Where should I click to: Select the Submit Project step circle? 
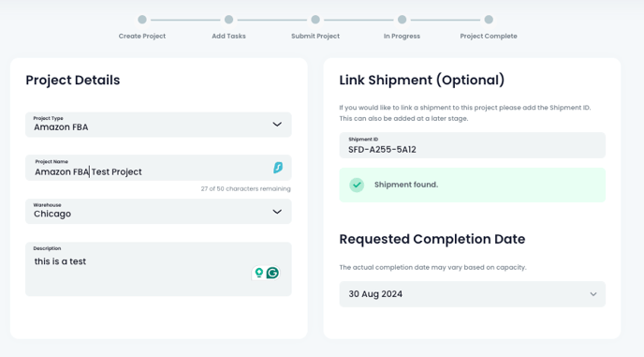point(315,20)
